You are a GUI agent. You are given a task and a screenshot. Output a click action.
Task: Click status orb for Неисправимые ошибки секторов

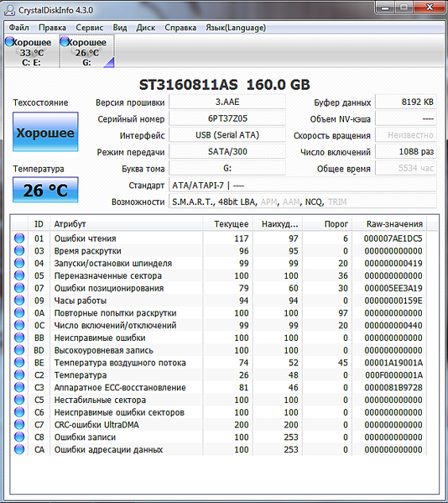(19, 412)
